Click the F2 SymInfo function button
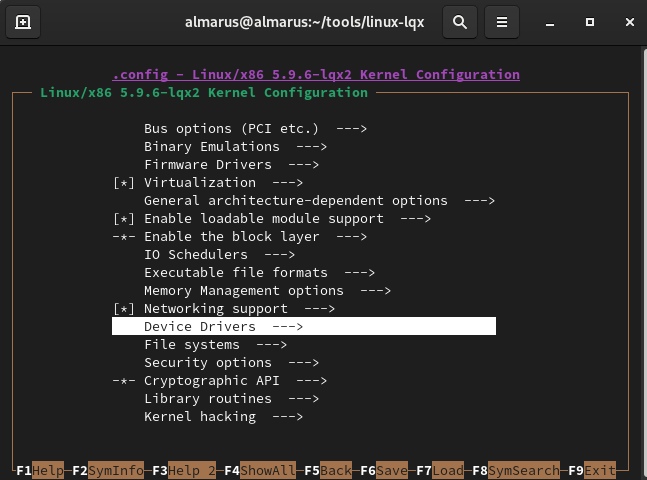Image resolution: width=647 pixels, height=480 pixels. point(108,470)
